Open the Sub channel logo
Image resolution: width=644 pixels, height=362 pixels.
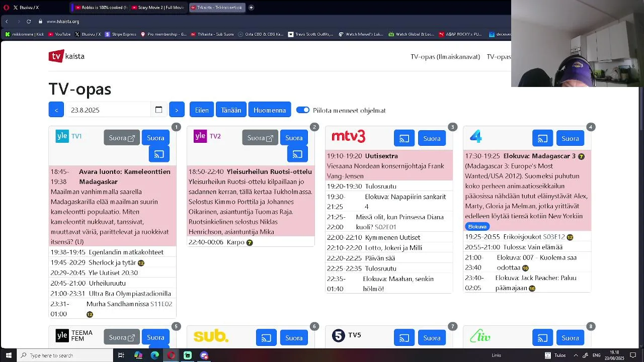[211, 336]
